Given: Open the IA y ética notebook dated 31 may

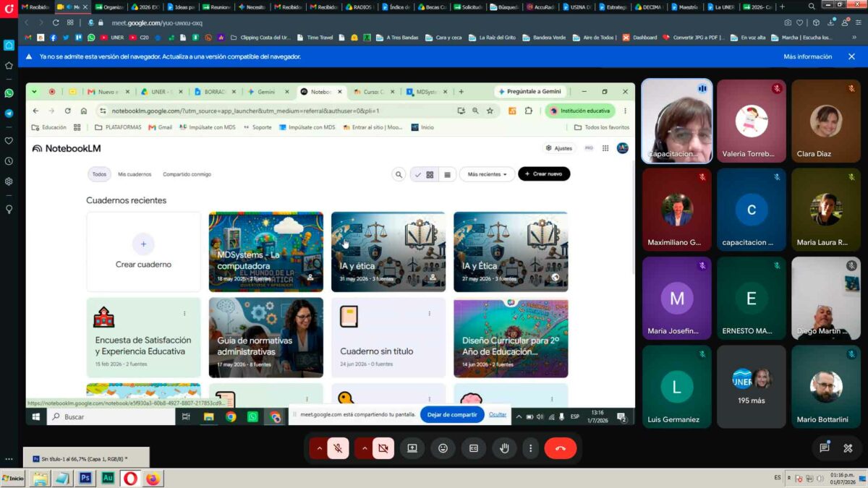Looking at the screenshot, I should click(x=388, y=252).
